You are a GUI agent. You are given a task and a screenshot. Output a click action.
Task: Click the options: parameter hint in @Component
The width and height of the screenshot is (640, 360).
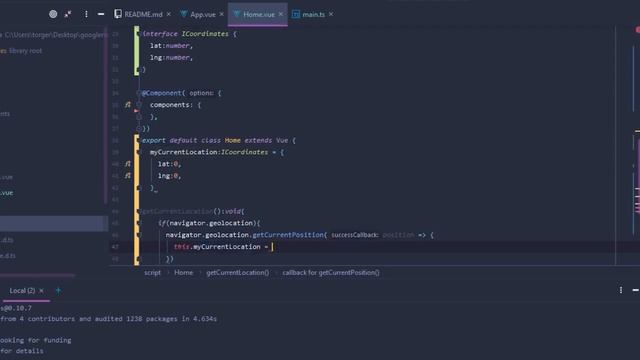click(x=201, y=93)
